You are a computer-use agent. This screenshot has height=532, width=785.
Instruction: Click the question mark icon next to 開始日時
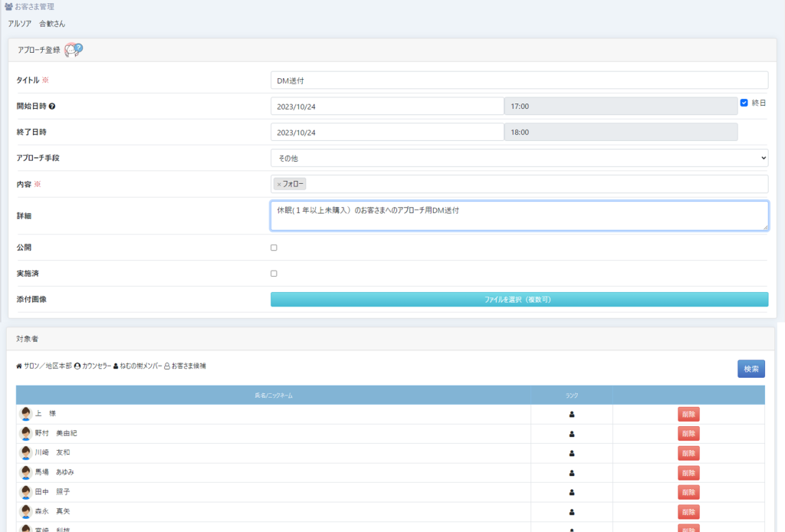[x=52, y=107]
